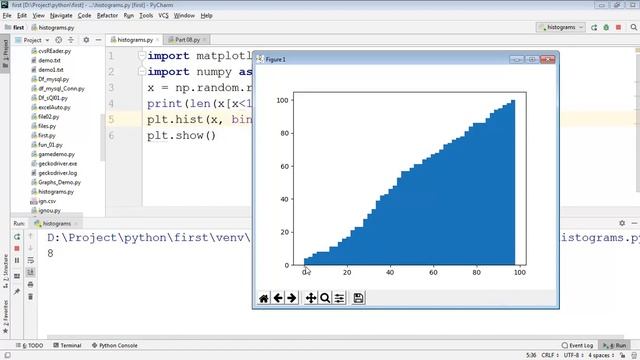The width and height of the screenshot is (640, 360).
Task: Open the Edit menu
Action: point(22,16)
